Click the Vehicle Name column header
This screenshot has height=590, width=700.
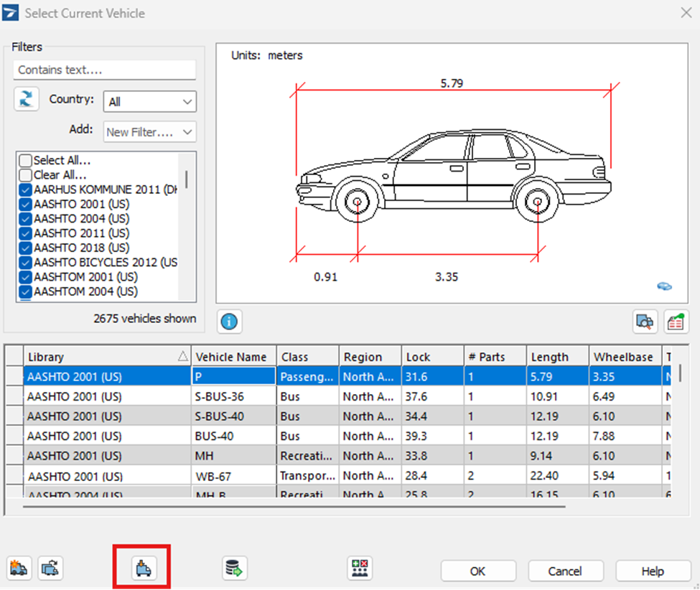pyautogui.click(x=230, y=357)
